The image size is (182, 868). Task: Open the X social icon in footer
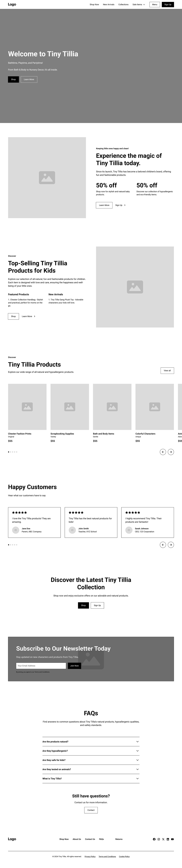pos(163,839)
